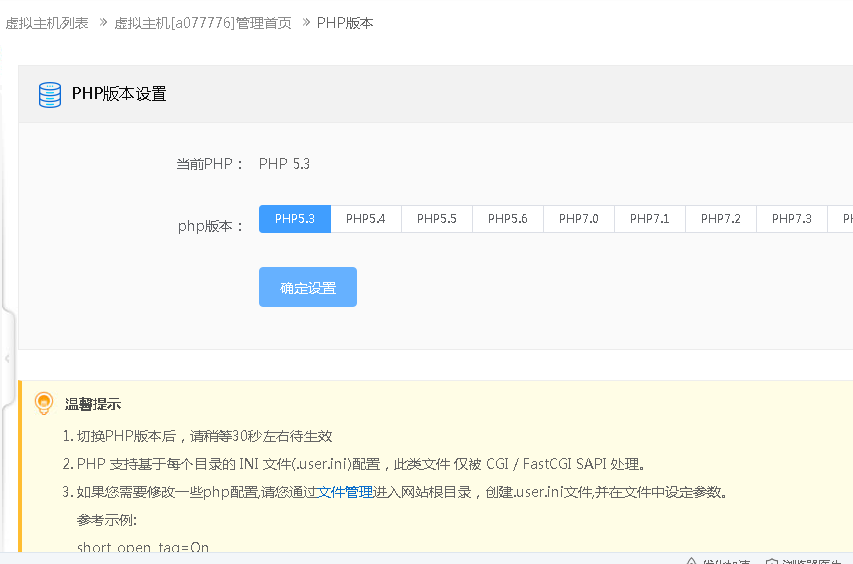Select the PHP5.3 version option

point(295,219)
